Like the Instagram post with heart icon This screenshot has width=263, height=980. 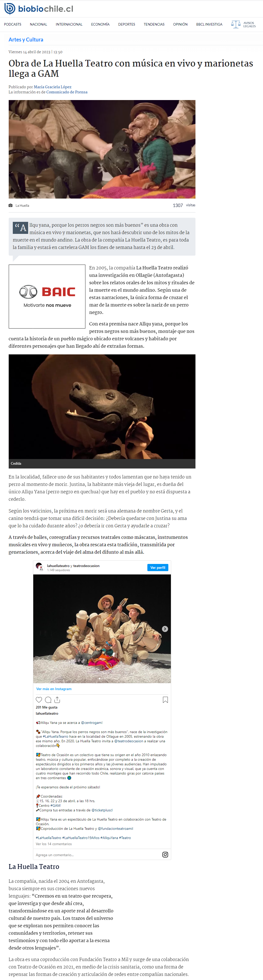[x=39, y=700]
